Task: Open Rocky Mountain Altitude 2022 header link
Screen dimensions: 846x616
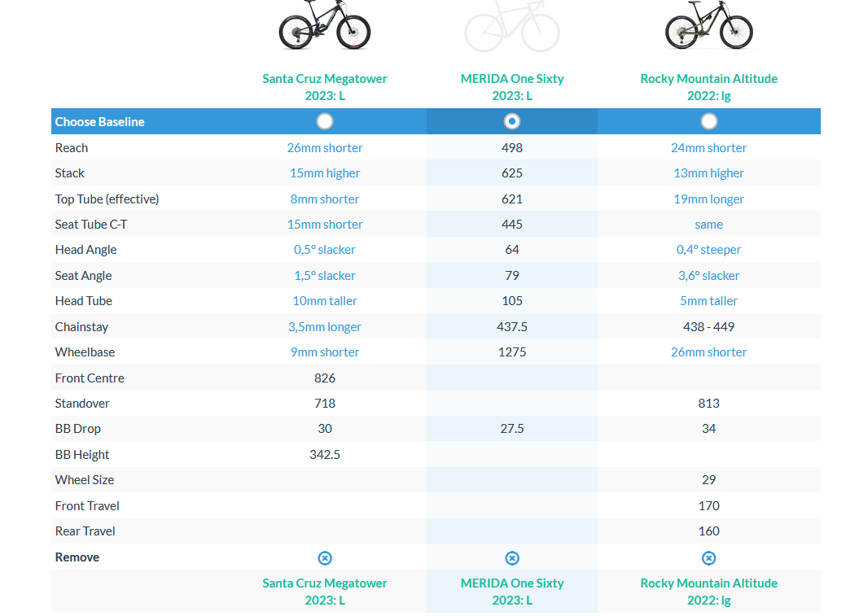Action: pos(709,86)
